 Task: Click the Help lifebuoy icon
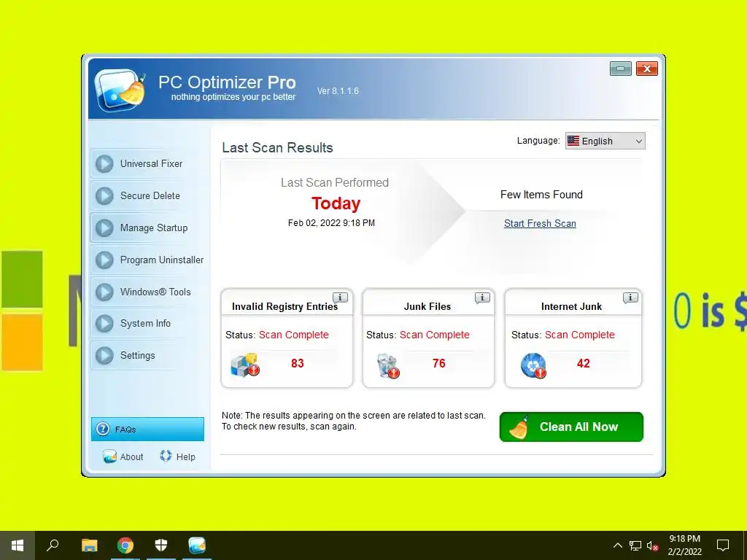tap(166, 456)
